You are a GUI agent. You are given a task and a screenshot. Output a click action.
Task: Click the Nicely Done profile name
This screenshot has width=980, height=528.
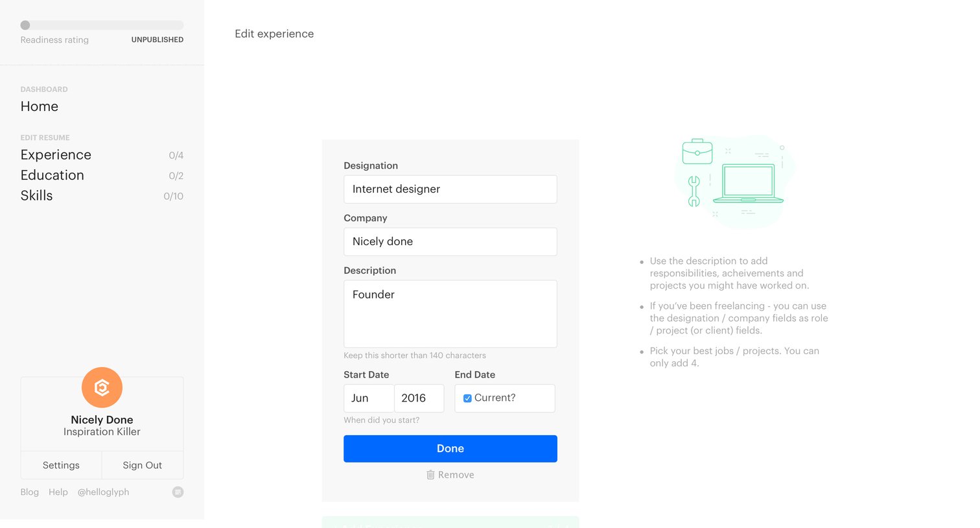(x=102, y=420)
